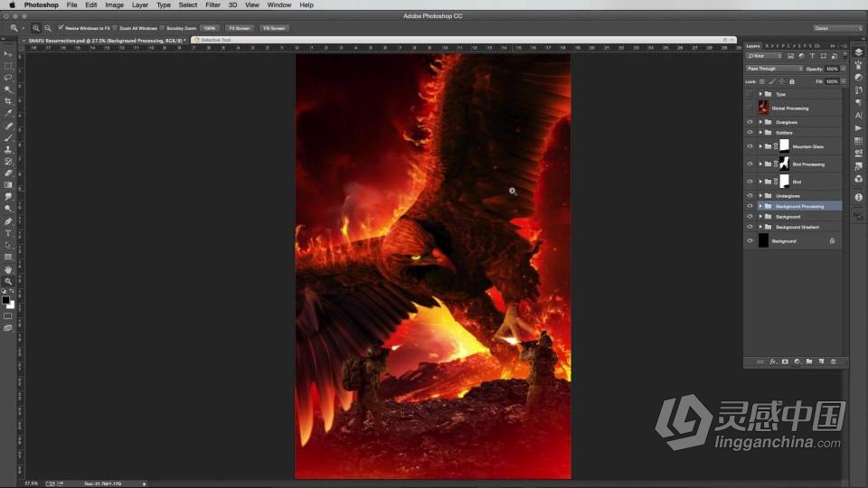
Task: Enable Zoom All Windows checkbox
Action: pyautogui.click(x=115, y=28)
